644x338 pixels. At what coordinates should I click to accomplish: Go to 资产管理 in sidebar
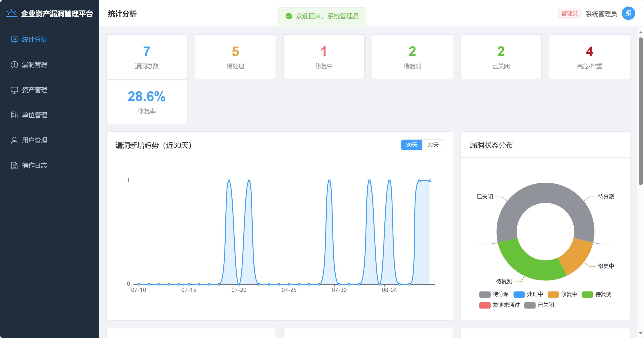49,90
